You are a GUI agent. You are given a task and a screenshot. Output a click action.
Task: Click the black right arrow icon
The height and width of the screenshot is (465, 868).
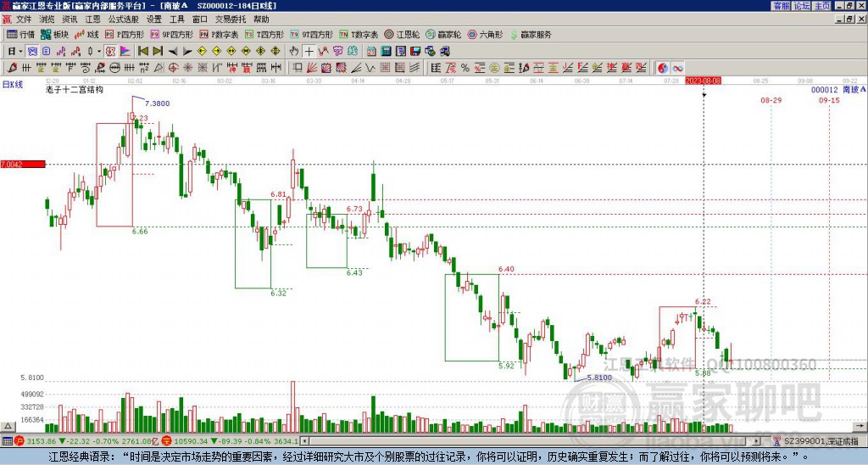tap(187, 52)
